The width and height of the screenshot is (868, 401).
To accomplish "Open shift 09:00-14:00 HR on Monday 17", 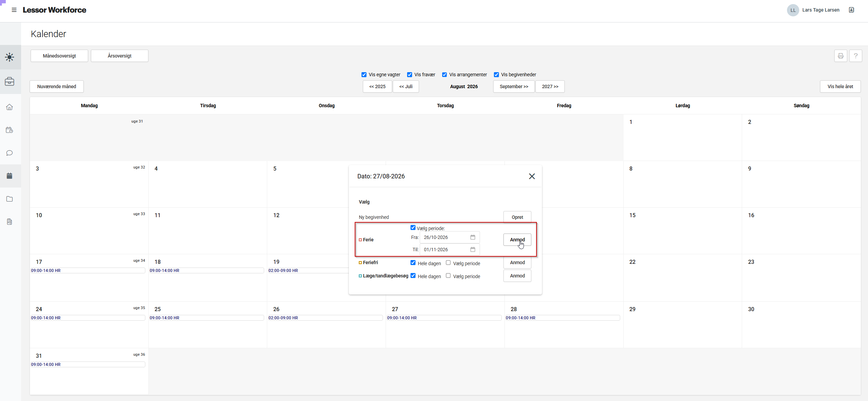I will tap(88, 271).
